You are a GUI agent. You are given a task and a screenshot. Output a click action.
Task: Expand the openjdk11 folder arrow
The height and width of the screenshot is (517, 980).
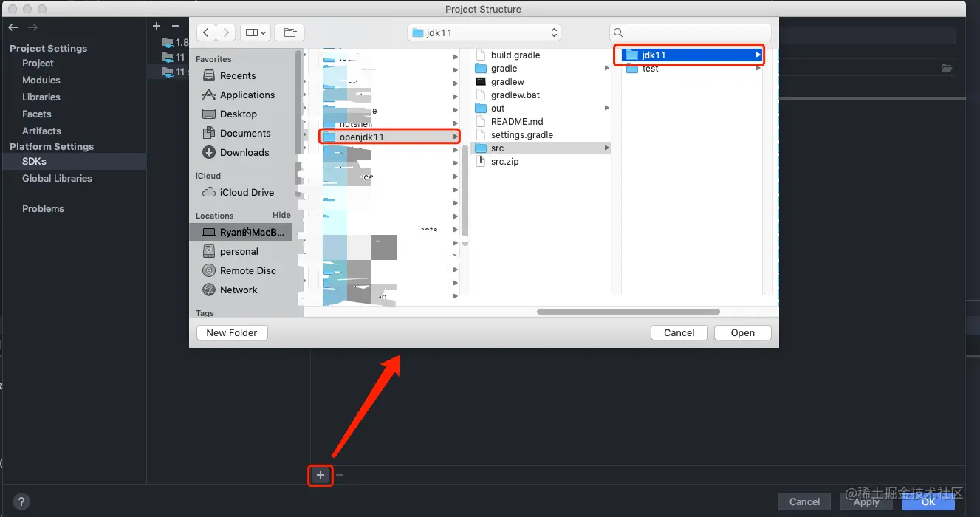coord(455,137)
